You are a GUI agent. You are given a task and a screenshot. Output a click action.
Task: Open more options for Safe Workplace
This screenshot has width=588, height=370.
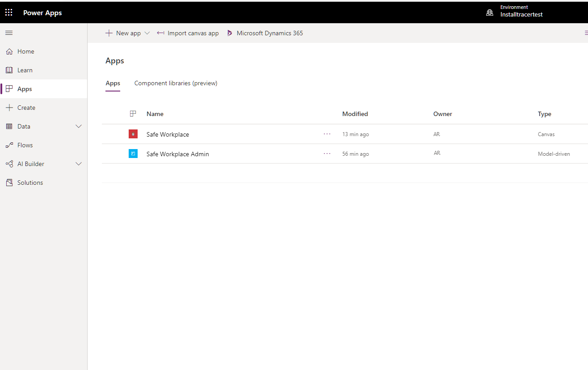click(x=327, y=134)
